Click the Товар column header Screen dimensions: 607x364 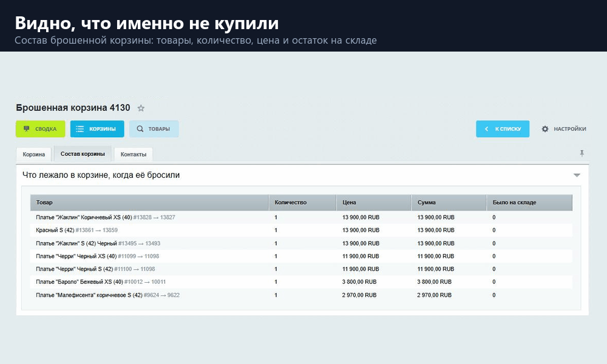point(149,202)
